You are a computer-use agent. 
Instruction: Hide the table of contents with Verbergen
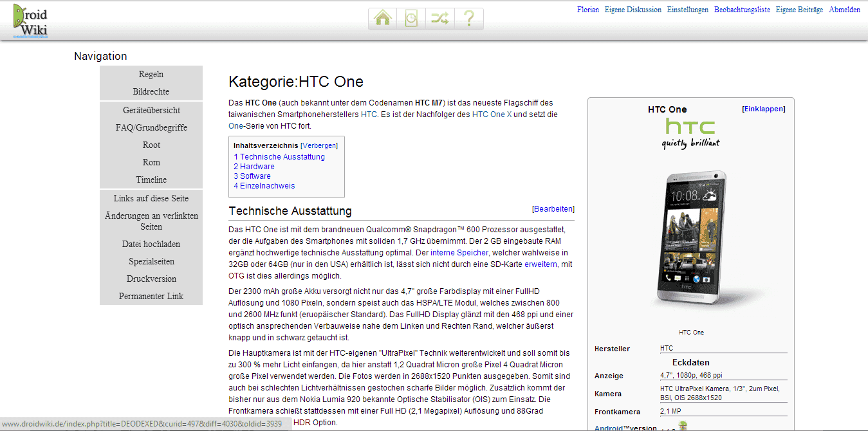(x=319, y=145)
